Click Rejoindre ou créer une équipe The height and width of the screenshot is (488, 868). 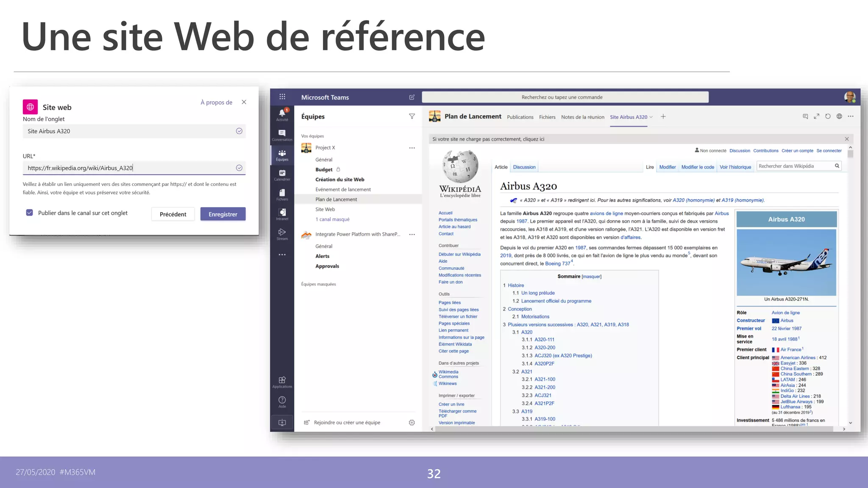pos(347,422)
